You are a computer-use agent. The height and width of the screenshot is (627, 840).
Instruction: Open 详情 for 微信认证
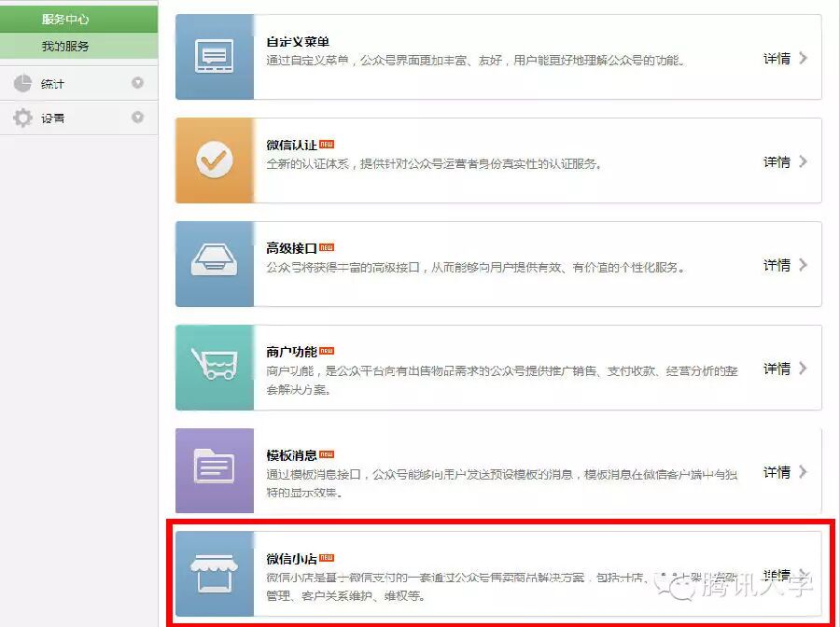tap(777, 161)
